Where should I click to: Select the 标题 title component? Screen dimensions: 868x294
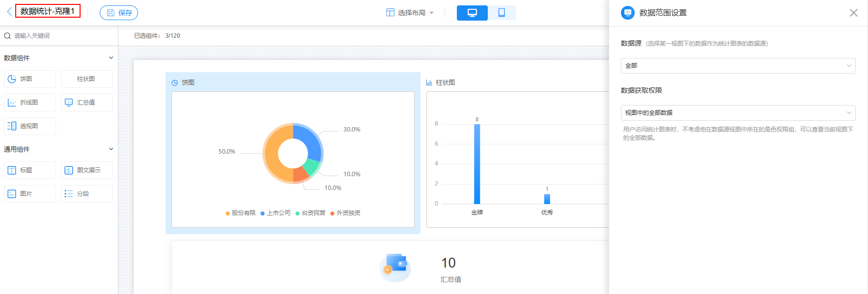[x=30, y=170]
